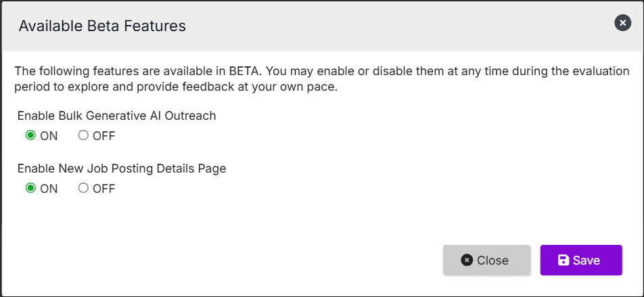
Task: Dismiss the dialog with the top-right X icon
Action: tap(622, 23)
